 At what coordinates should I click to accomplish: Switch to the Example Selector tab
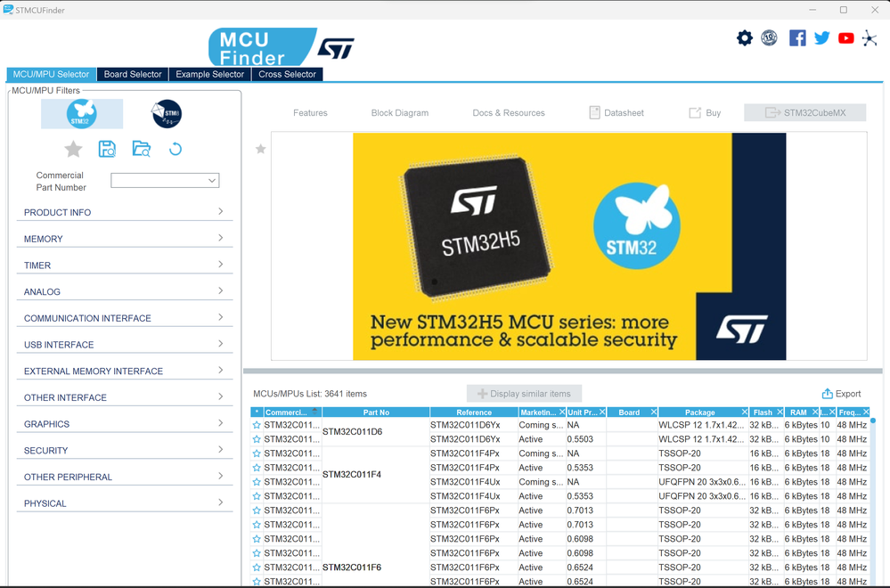click(210, 74)
